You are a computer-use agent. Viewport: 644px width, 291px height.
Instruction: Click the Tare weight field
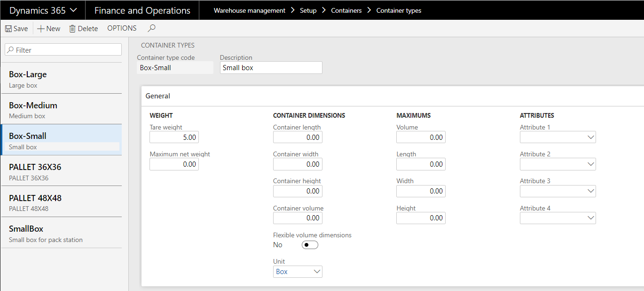[x=174, y=137]
